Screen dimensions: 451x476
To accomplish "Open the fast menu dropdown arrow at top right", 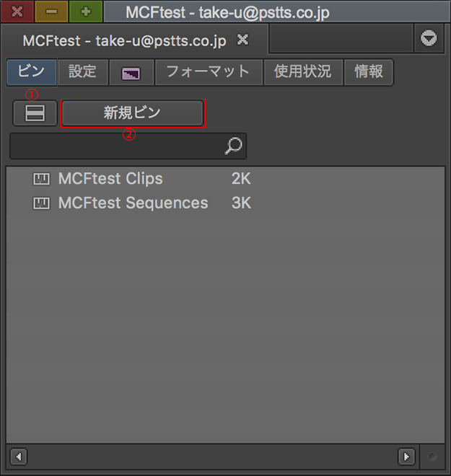I will click(x=429, y=39).
